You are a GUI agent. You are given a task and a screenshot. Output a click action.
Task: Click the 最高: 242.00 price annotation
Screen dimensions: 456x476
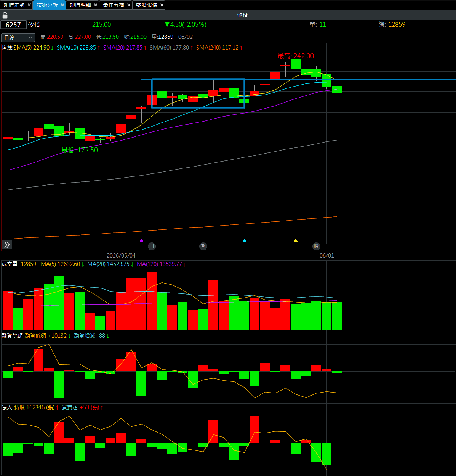coord(296,56)
